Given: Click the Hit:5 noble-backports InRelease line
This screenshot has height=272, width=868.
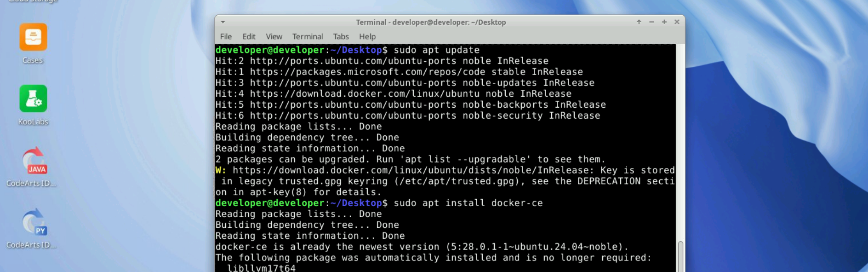Looking at the screenshot, I should tap(411, 104).
